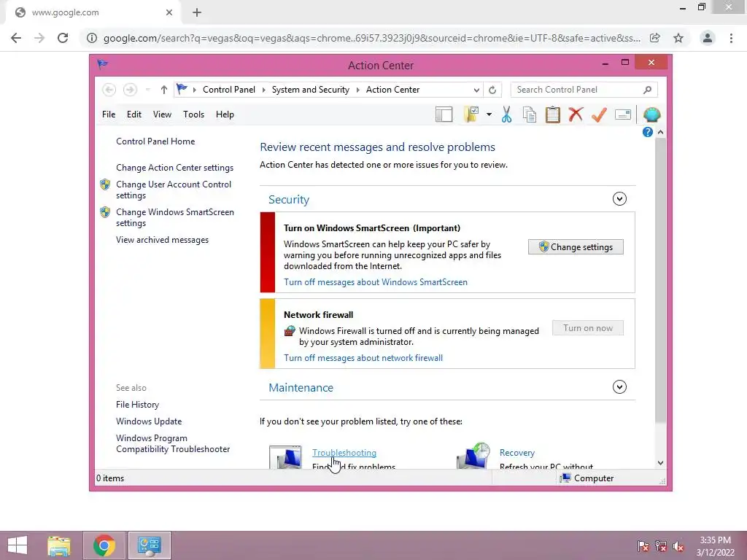Refresh the Action Center address bar

coord(492,90)
